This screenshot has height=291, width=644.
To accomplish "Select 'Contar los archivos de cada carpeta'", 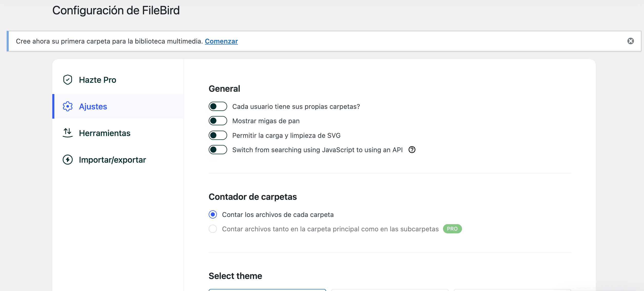I will [x=213, y=214].
